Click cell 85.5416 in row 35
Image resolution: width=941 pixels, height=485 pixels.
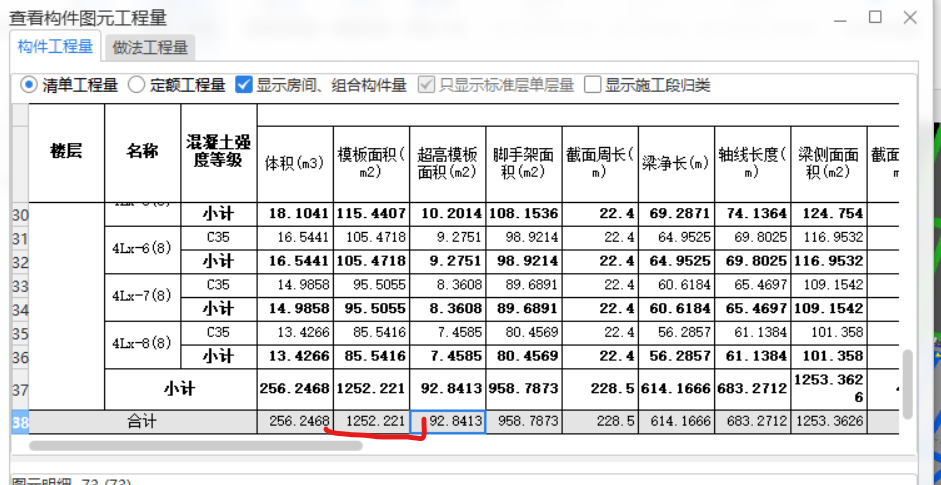pyautogui.click(x=371, y=333)
